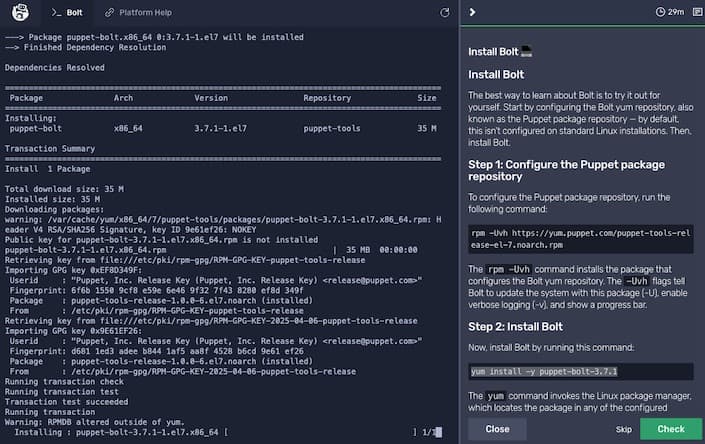Click the Instruqt logo icon
Screen dimensions: 705x444
click(x=20, y=13)
